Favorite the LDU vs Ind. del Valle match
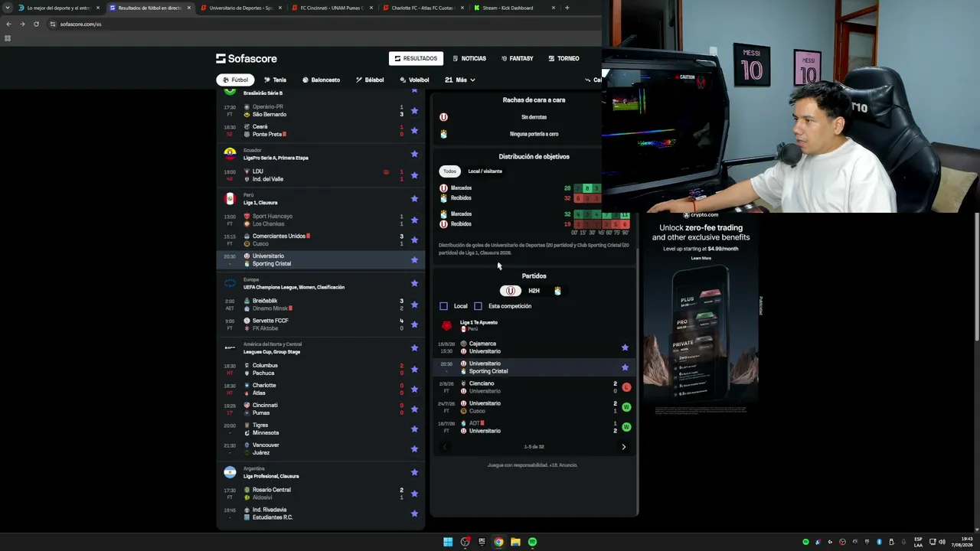Image resolution: width=980 pixels, height=551 pixels. click(414, 175)
